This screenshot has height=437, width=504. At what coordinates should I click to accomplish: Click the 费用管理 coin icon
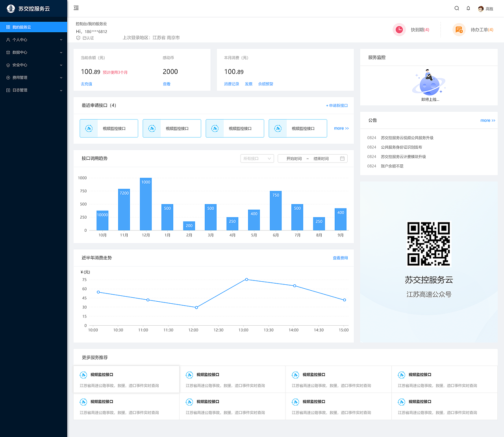coord(8,77)
